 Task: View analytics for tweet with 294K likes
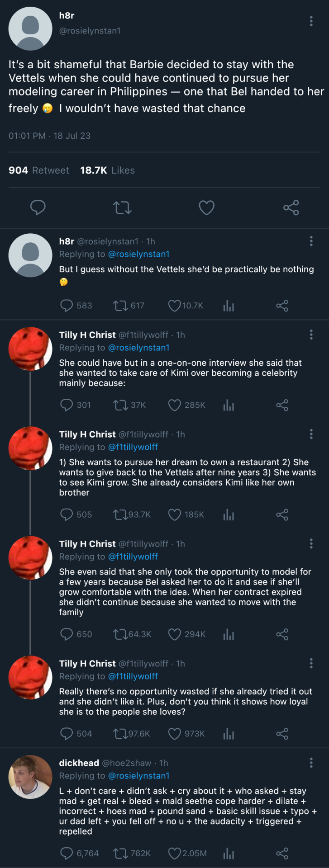click(x=229, y=635)
